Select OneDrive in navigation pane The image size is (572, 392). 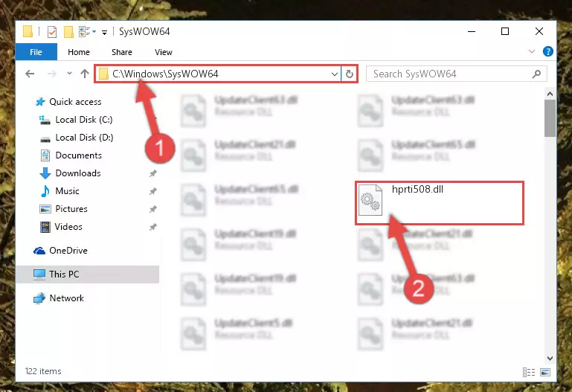(x=60, y=251)
